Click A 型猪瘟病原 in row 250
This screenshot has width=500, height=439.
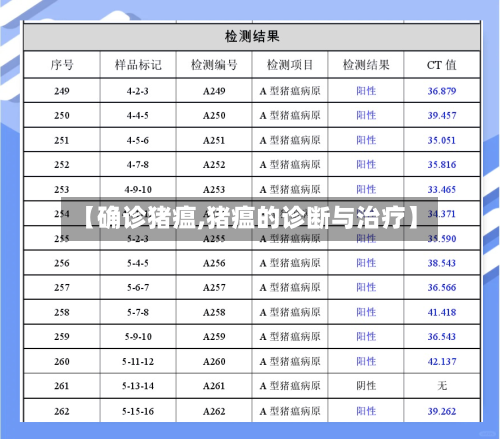290,115
